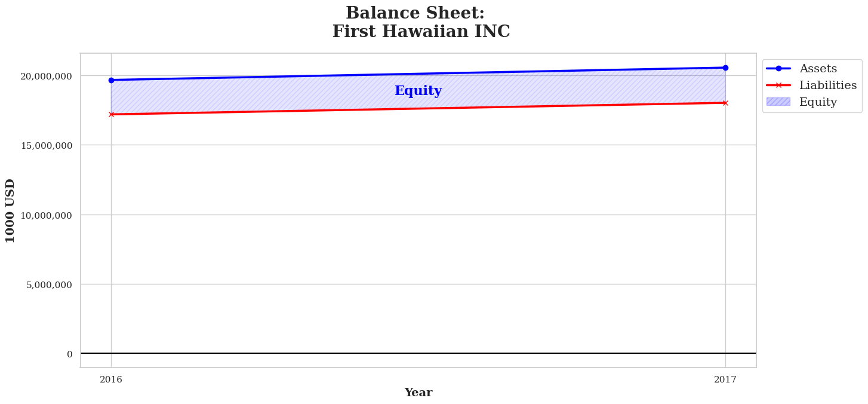The height and width of the screenshot is (404, 868).
Task: Click the Liabilities legend label text
Action: (828, 85)
